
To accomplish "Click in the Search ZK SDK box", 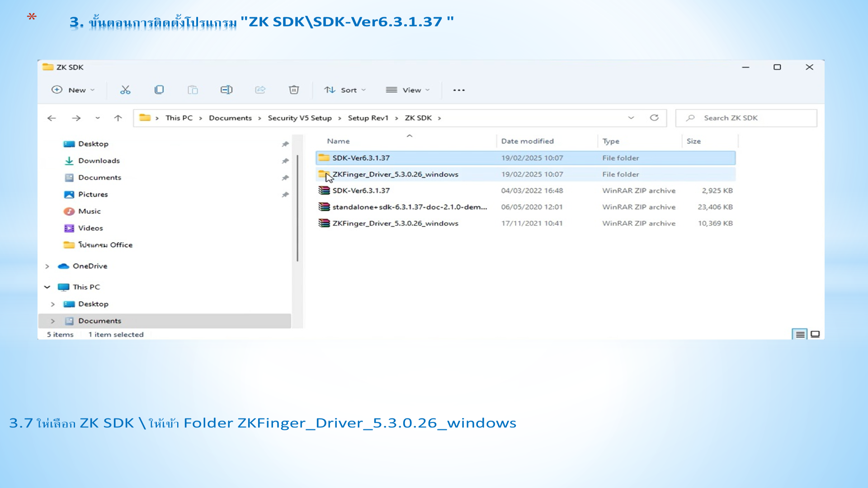I will (x=746, y=118).
